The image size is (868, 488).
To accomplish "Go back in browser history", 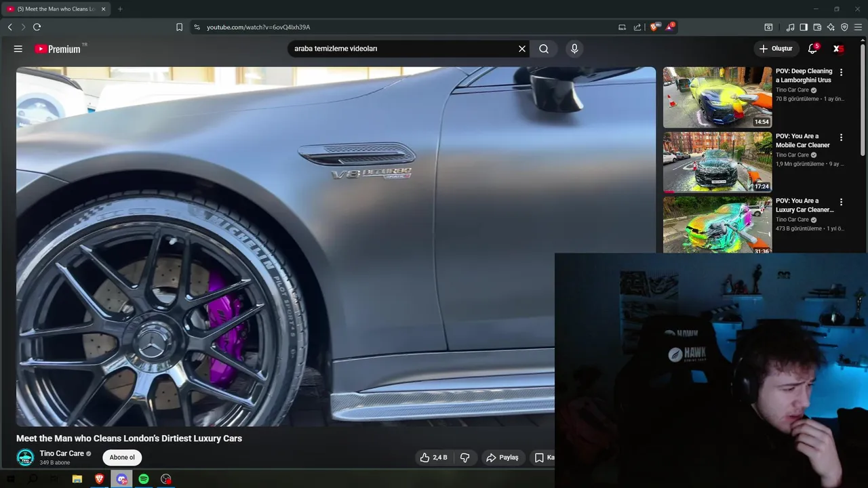I will click(9, 27).
